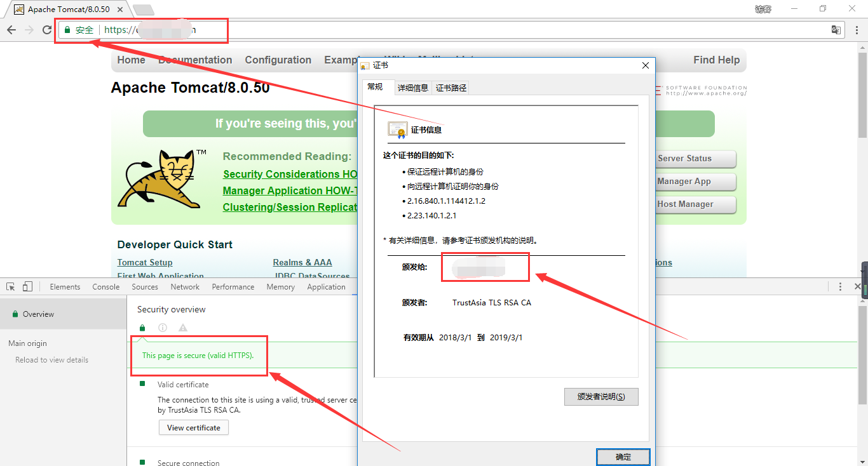Open the Realms & AAA link
The height and width of the screenshot is (466, 868).
(302, 262)
